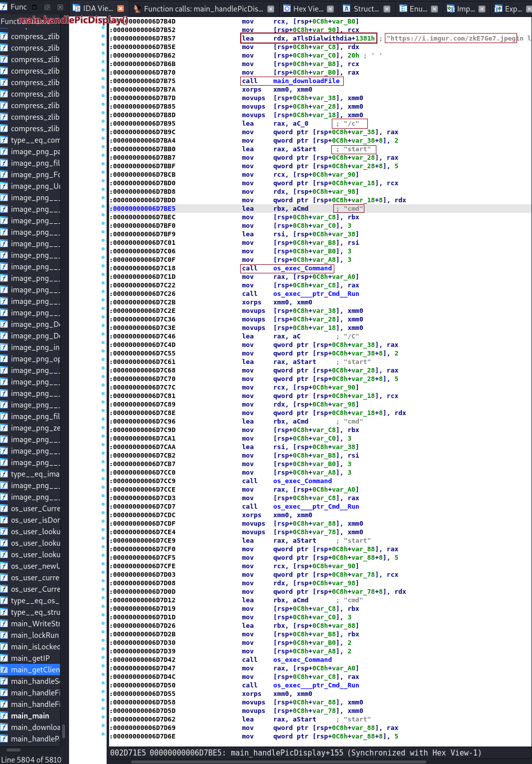Click the breakpoint dot at address 6D7BE5
This screenshot has height=764, width=532.
pyautogui.click(x=104, y=209)
